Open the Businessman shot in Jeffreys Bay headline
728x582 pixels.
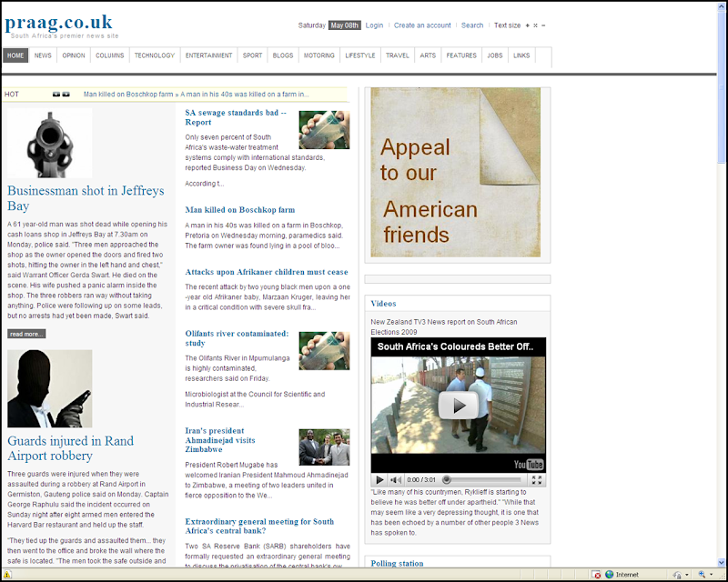(86, 198)
